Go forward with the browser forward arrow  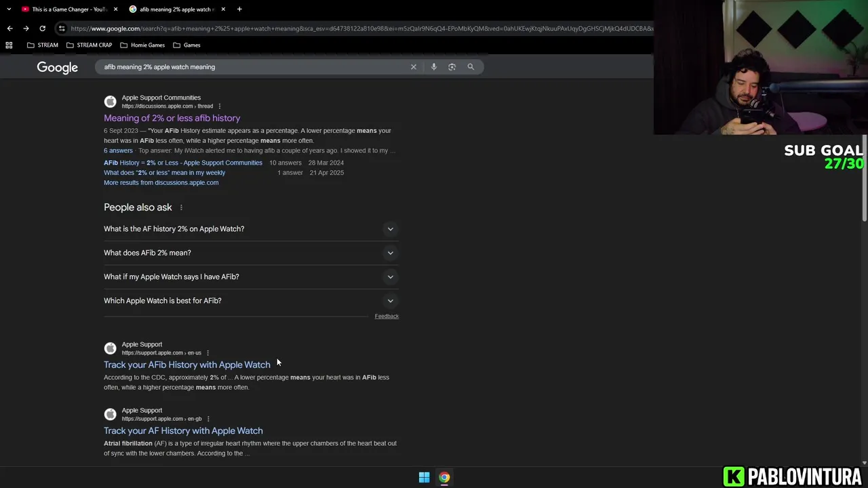pos(26,28)
